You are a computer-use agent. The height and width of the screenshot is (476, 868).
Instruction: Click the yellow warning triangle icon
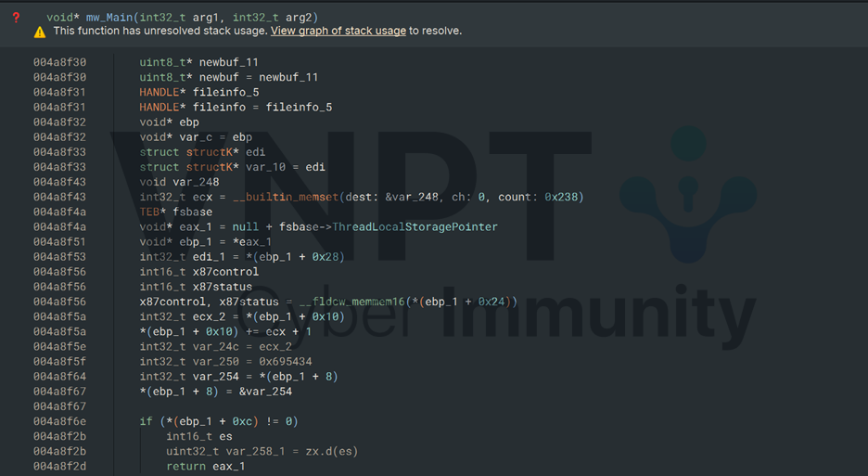click(40, 32)
